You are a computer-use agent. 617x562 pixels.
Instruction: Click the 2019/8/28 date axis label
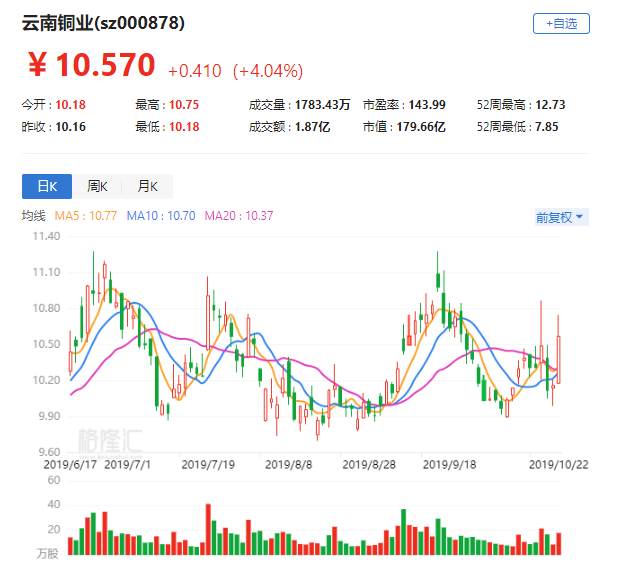(369, 465)
